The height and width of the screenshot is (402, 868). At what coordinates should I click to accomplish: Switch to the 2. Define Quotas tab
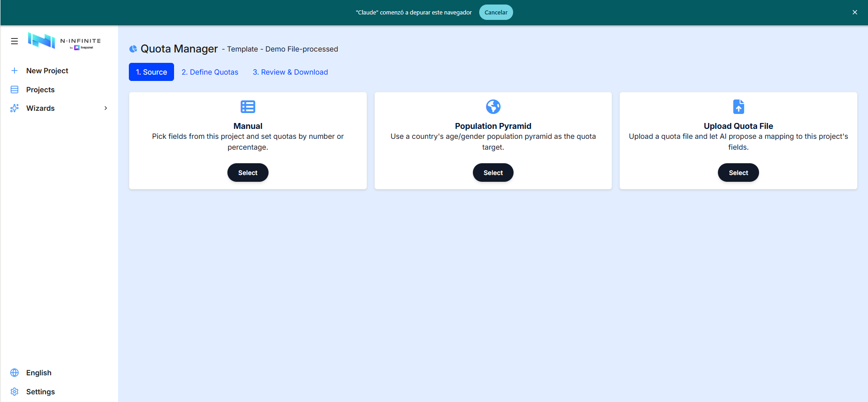coord(210,72)
